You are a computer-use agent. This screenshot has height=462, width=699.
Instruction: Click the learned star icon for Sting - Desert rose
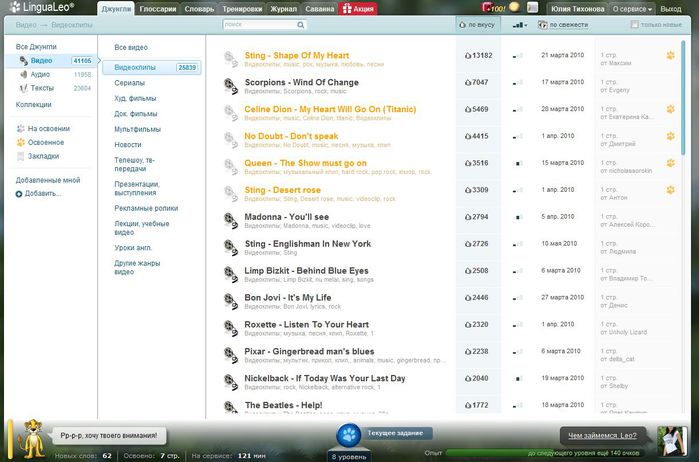tap(670, 190)
